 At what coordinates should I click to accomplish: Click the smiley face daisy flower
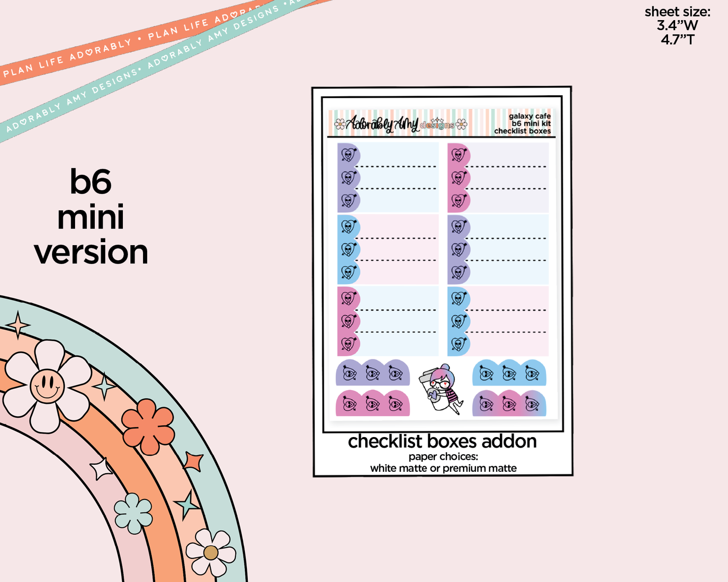(46, 387)
